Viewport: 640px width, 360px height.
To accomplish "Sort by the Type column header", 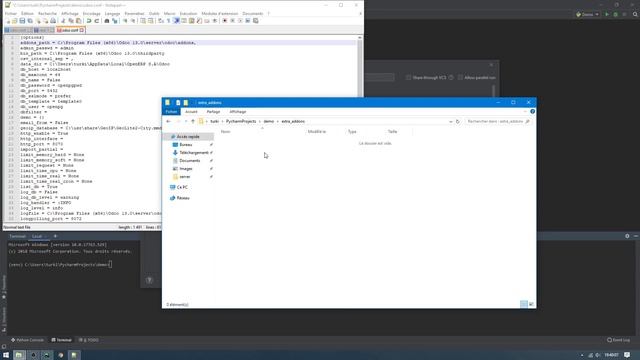I will tap(352, 131).
